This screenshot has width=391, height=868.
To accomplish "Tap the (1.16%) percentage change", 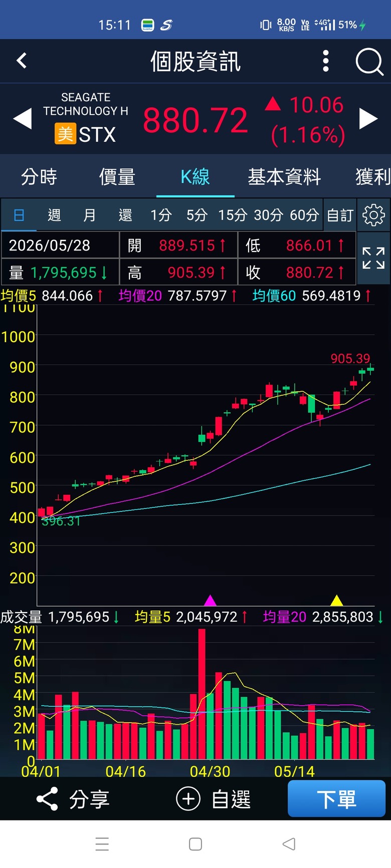I will click(x=308, y=135).
